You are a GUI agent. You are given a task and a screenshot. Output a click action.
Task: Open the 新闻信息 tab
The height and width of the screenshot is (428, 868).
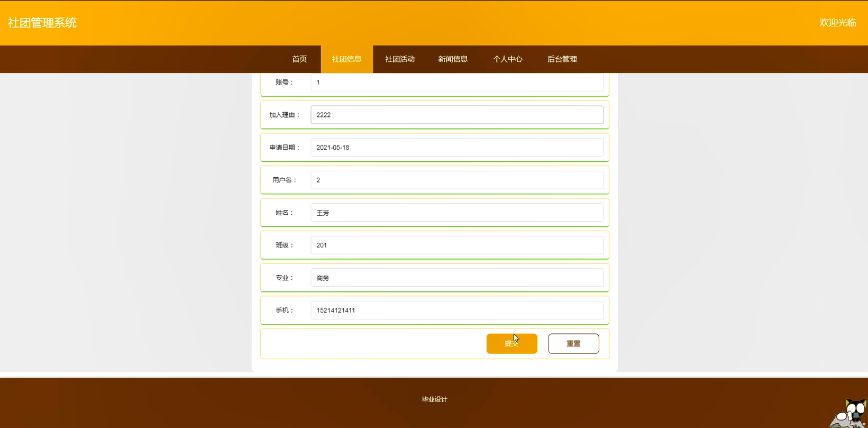[x=453, y=59]
